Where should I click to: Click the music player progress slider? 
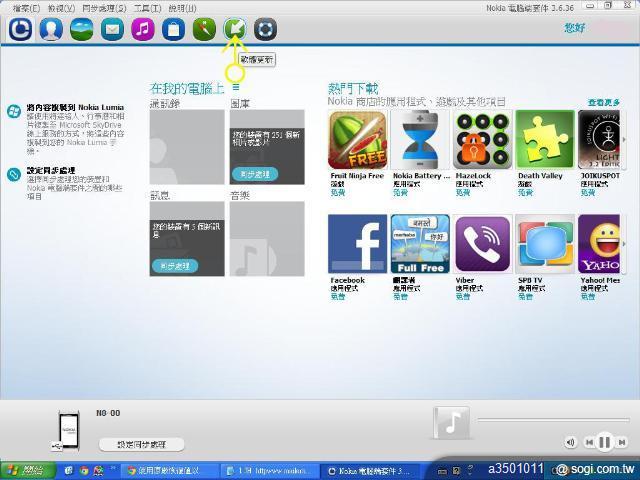pyautogui.click(x=553, y=419)
